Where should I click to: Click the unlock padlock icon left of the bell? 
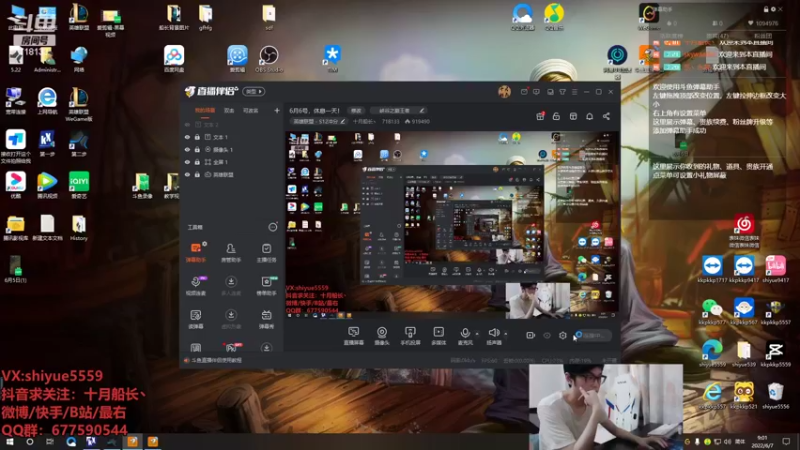coord(556,116)
